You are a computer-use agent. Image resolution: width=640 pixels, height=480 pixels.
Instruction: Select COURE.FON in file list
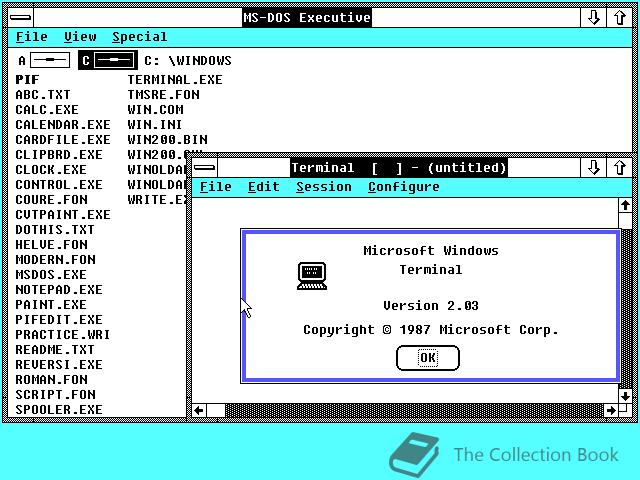coord(51,200)
